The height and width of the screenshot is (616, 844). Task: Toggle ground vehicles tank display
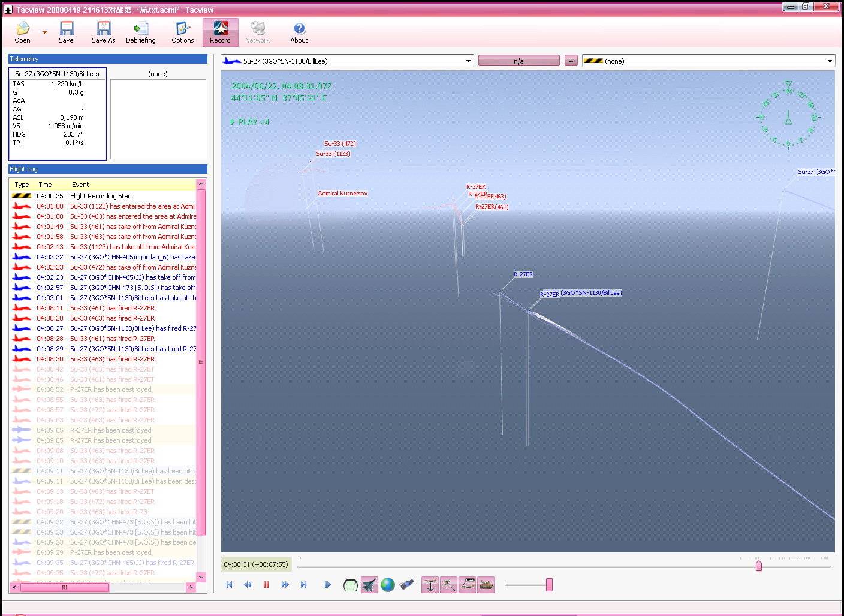click(486, 585)
